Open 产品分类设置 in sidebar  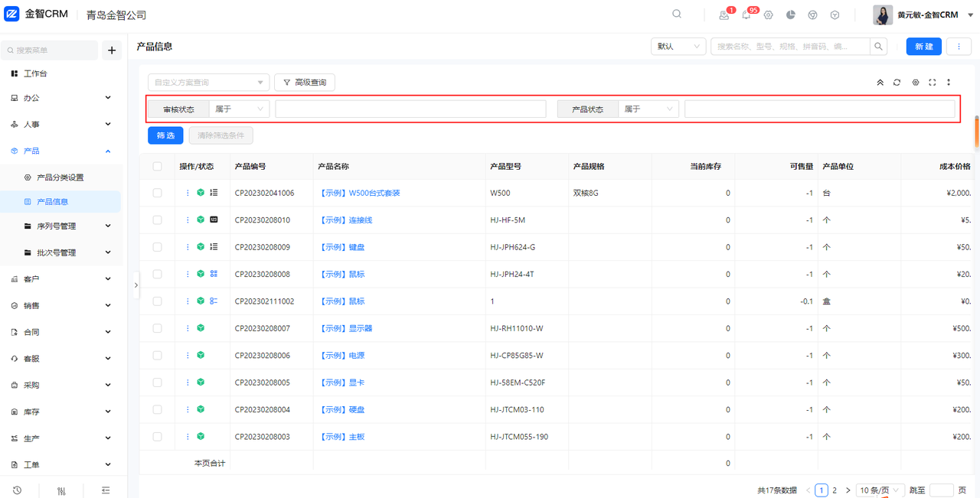[60, 177]
